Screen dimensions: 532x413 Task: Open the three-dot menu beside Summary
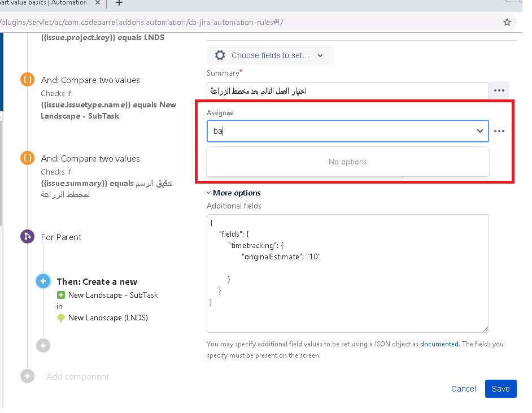[499, 90]
